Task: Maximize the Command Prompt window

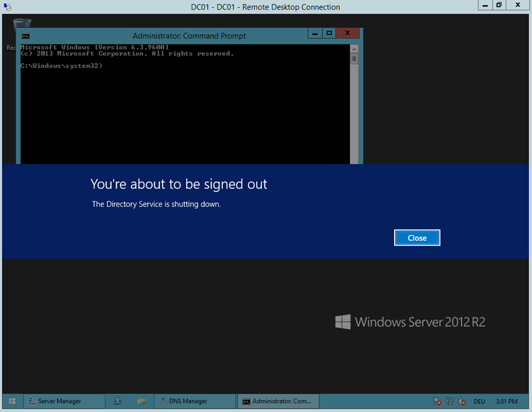Action: point(329,33)
